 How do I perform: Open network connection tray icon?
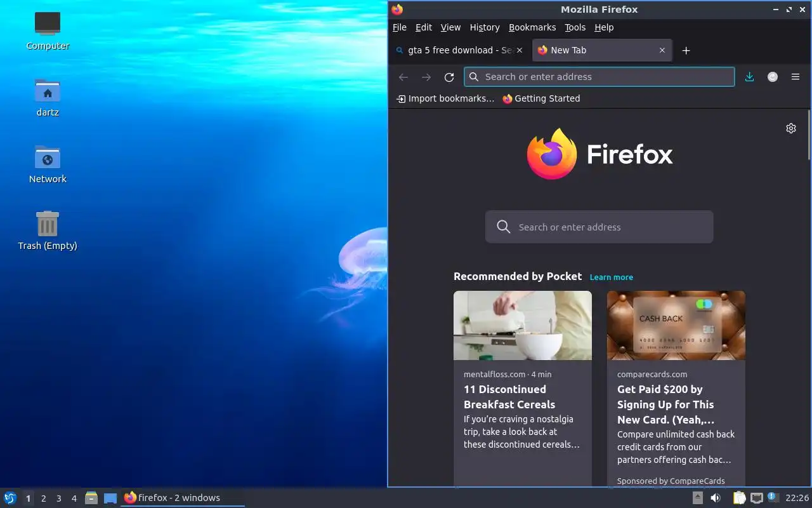756,498
